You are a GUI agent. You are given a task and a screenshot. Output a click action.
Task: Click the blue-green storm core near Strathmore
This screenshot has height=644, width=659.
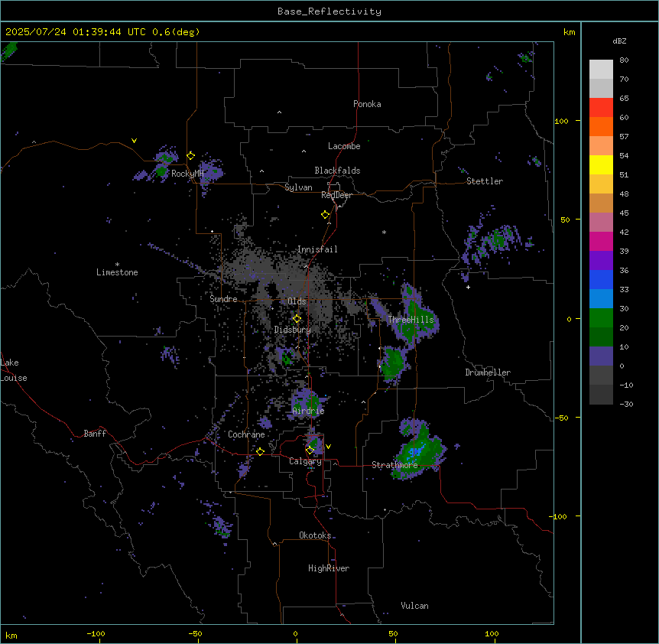coord(416,452)
